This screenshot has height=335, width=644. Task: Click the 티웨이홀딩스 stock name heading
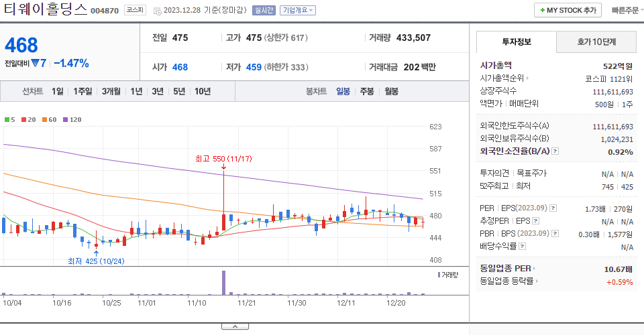45,9
